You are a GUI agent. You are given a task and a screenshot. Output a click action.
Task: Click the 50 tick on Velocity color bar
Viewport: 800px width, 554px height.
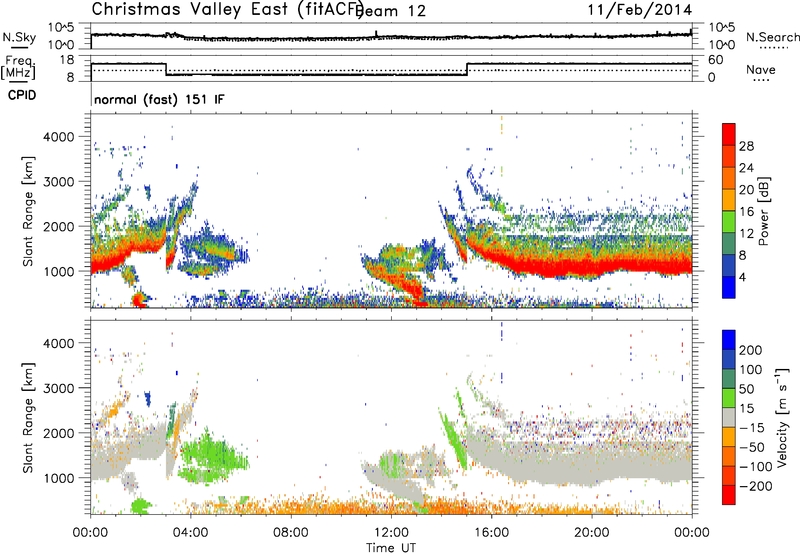tap(746, 389)
